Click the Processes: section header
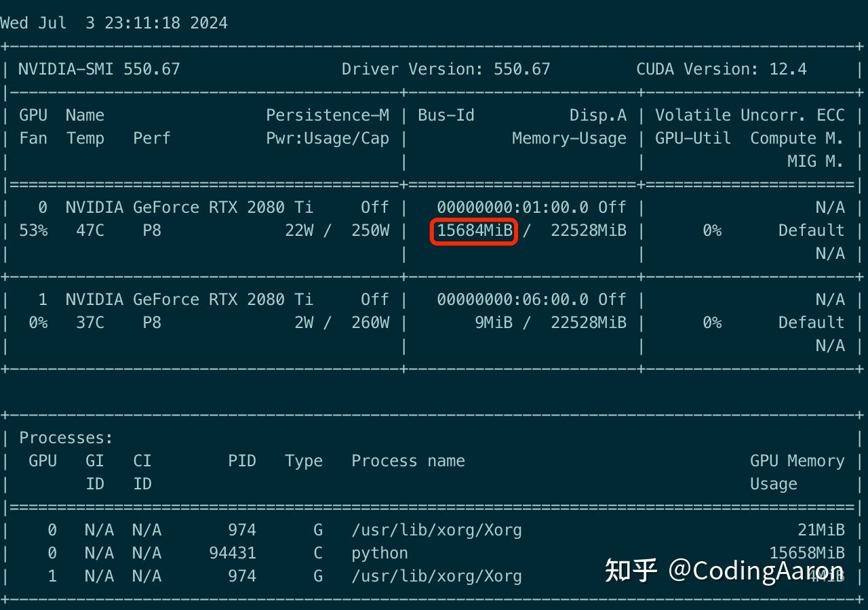 point(66,438)
